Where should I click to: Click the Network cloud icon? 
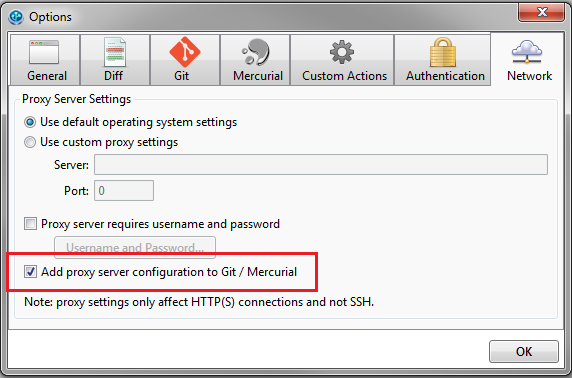click(x=527, y=52)
